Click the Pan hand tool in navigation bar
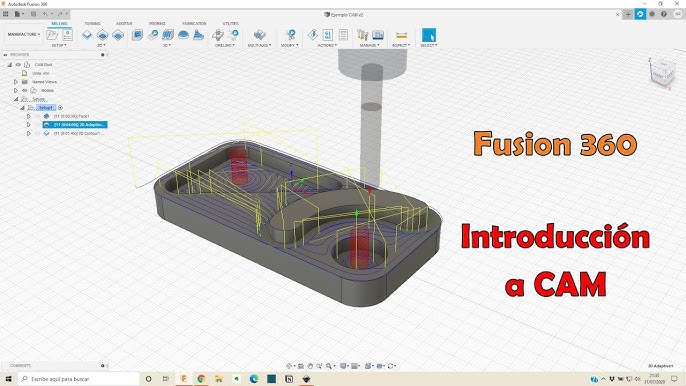Viewport: 686px width, 386px height. click(x=310, y=366)
